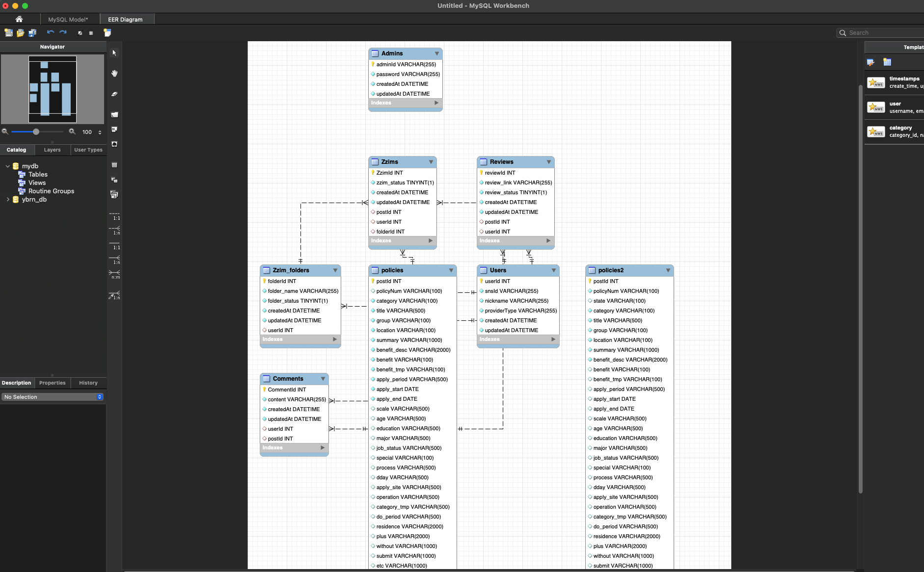Click the Undo arrow in the toolbar

(51, 32)
